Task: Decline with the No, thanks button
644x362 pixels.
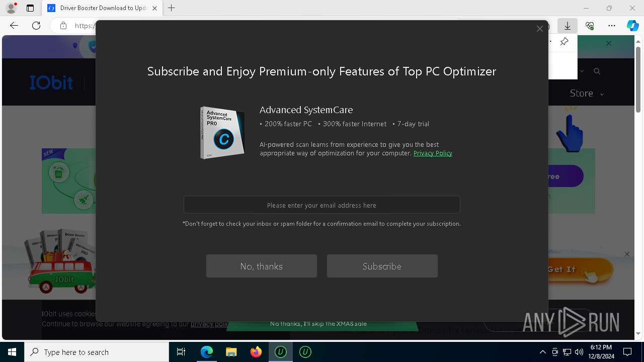Action: 262,266
